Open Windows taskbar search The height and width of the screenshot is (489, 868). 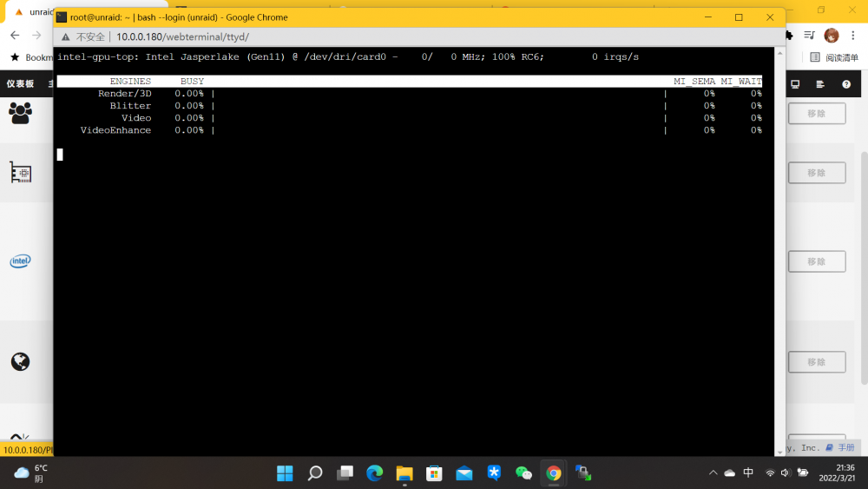pyautogui.click(x=315, y=473)
